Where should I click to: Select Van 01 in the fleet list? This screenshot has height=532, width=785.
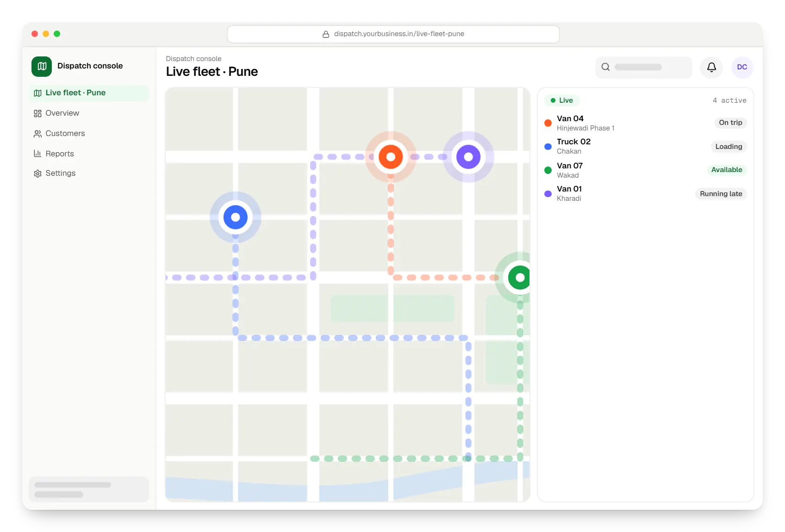(645, 193)
